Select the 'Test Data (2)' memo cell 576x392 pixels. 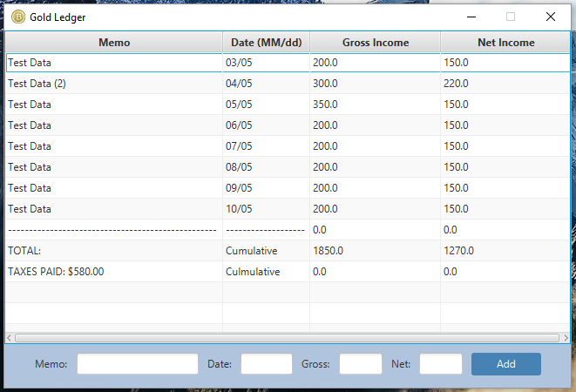114,84
